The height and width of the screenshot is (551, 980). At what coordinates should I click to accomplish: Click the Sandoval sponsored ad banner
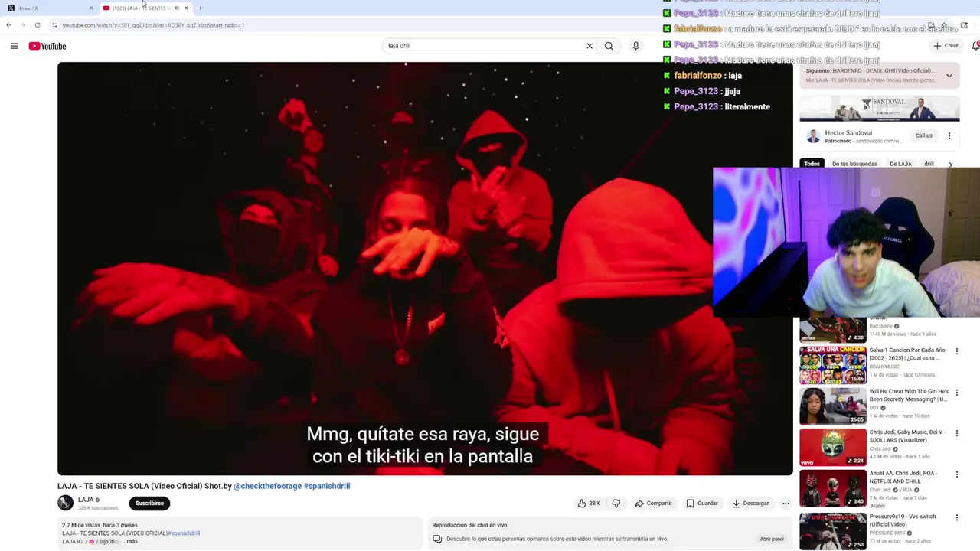click(x=880, y=109)
